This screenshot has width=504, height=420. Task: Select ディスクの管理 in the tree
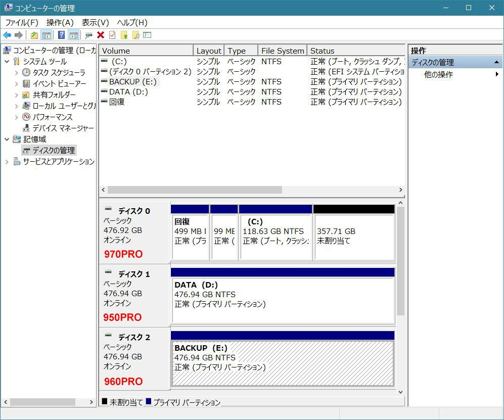coord(54,151)
